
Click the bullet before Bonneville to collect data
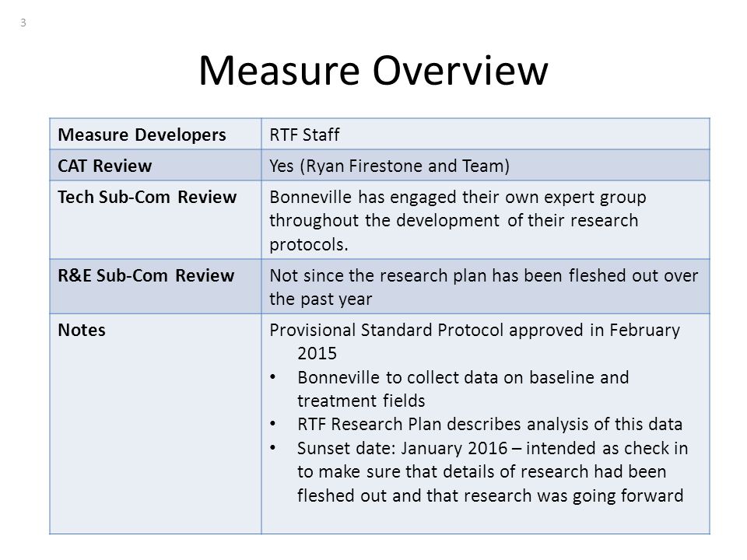tap(272, 377)
